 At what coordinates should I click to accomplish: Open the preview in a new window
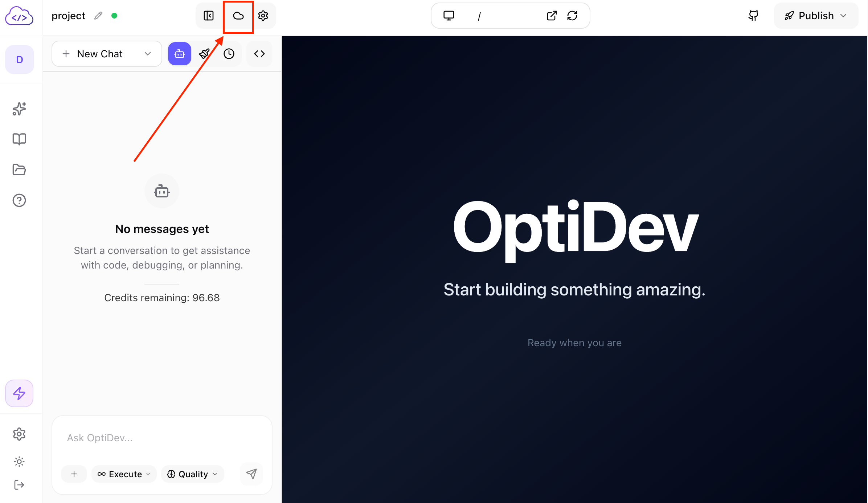(x=552, y=16)
